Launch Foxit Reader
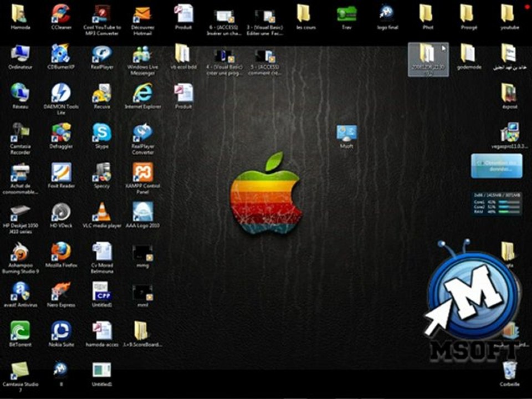 click(61, 176)
